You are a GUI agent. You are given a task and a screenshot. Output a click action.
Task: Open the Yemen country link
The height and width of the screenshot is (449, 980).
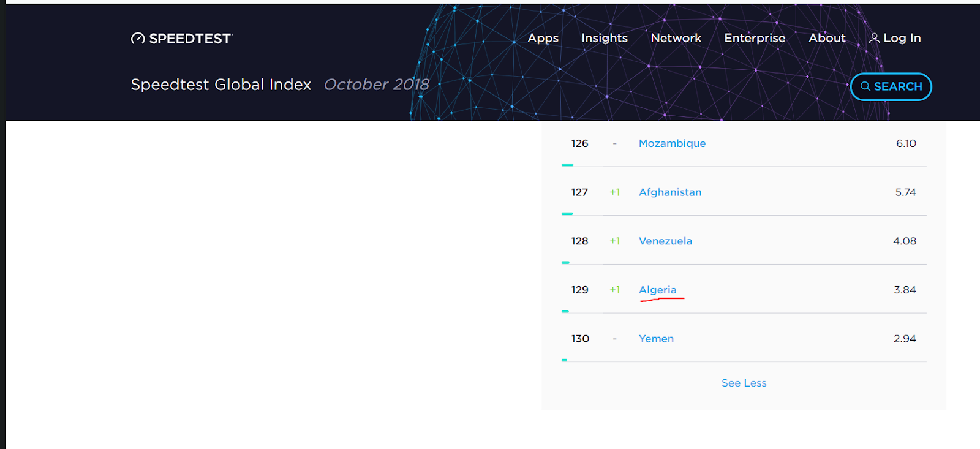pos(656,339)
